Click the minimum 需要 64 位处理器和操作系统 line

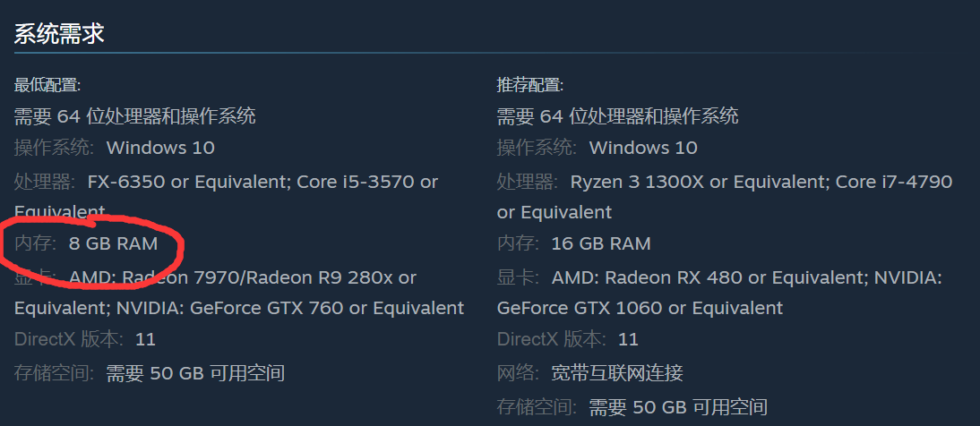point(135,116)
